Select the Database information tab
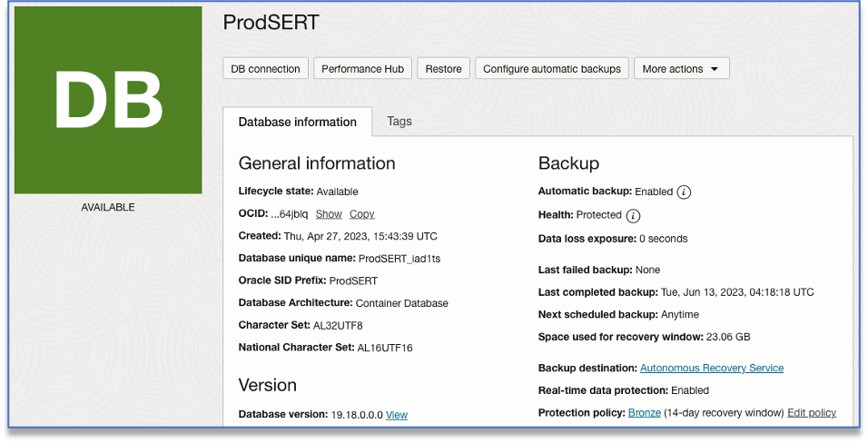 (x=297, y=122)
